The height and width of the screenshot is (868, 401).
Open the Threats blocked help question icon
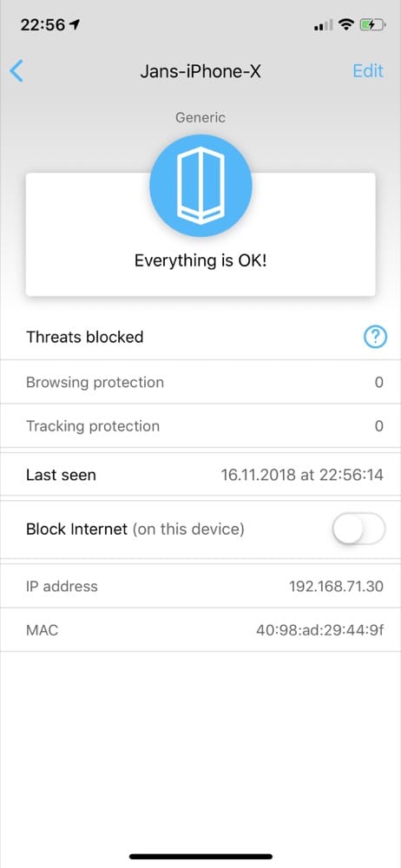point(375,337)
